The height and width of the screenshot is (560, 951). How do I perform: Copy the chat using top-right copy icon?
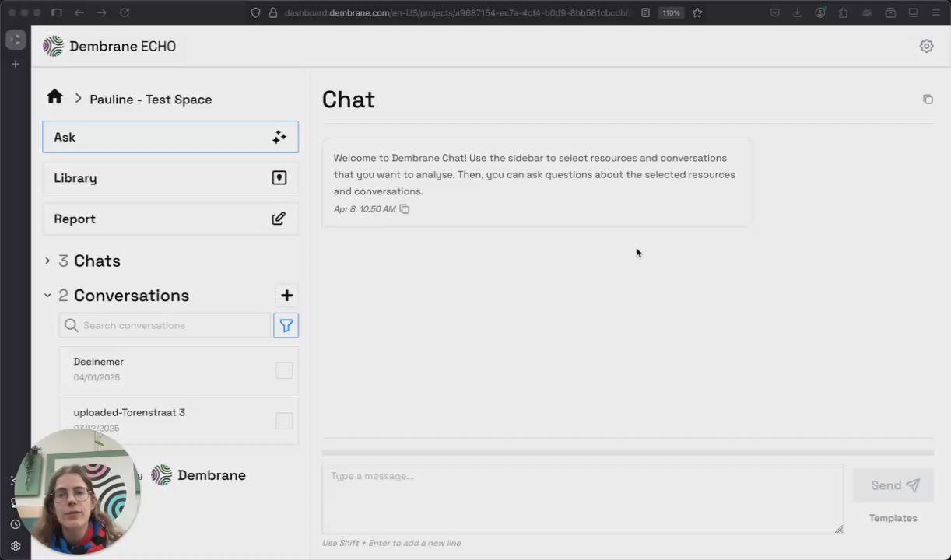tap(928, 100)
